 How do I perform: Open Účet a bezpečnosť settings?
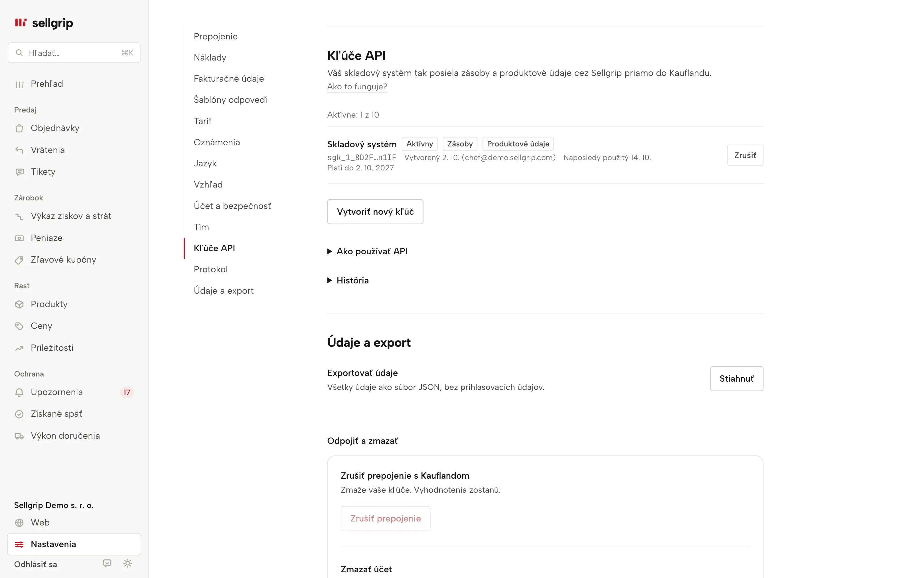pos(232,206)
